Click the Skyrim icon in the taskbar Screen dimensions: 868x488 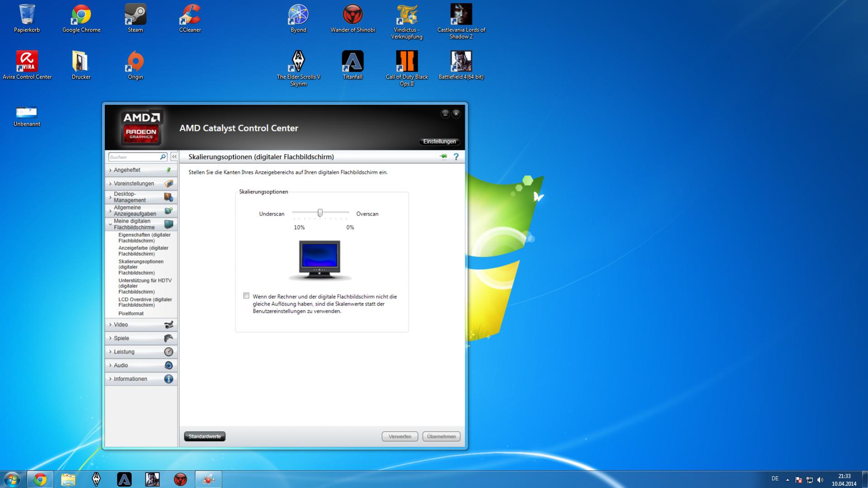click(x=96, y=479)
